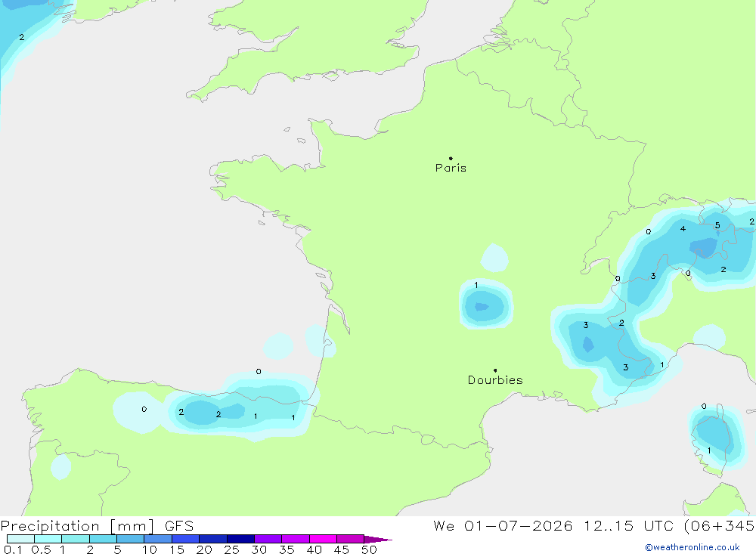This screenshot has width=756, height=554.
Task: Pick the 45–50 mm legend color swatch
Action: click(350, 539)
